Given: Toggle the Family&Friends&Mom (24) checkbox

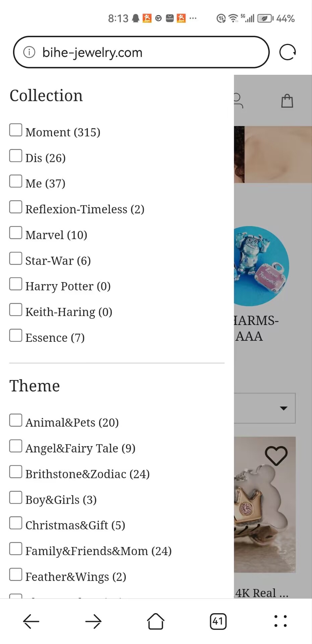Looking at the screenshot, I should 16,549.
